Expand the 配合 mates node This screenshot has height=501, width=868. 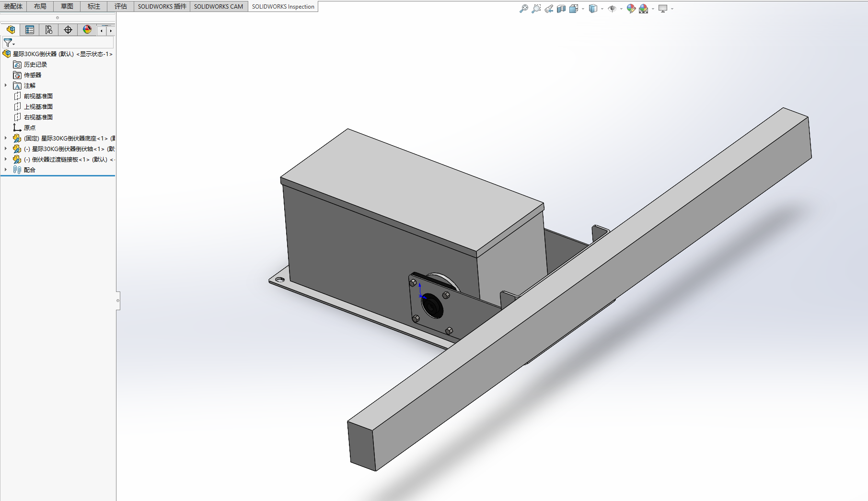6,170
